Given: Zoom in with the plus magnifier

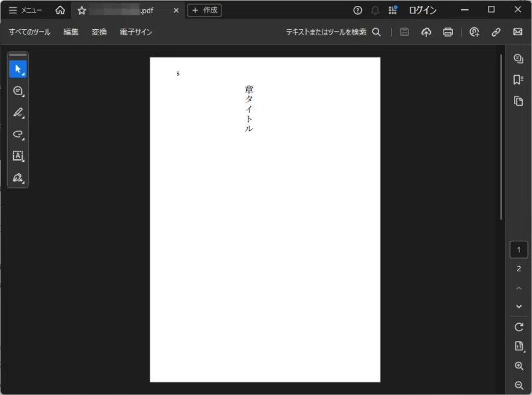Looking at the screenshot, I should tap(519, 366).
